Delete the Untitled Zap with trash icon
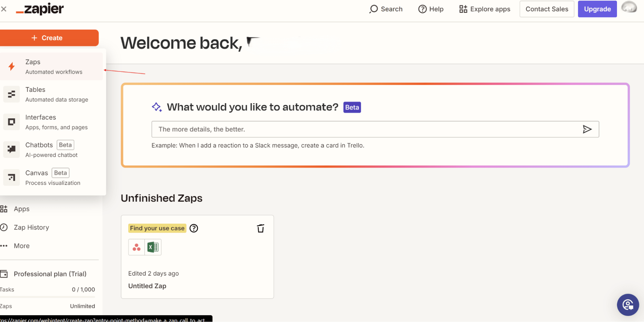The width and height of the screenshot is (644, 322). pyautogui.click(x=261, y=228)
